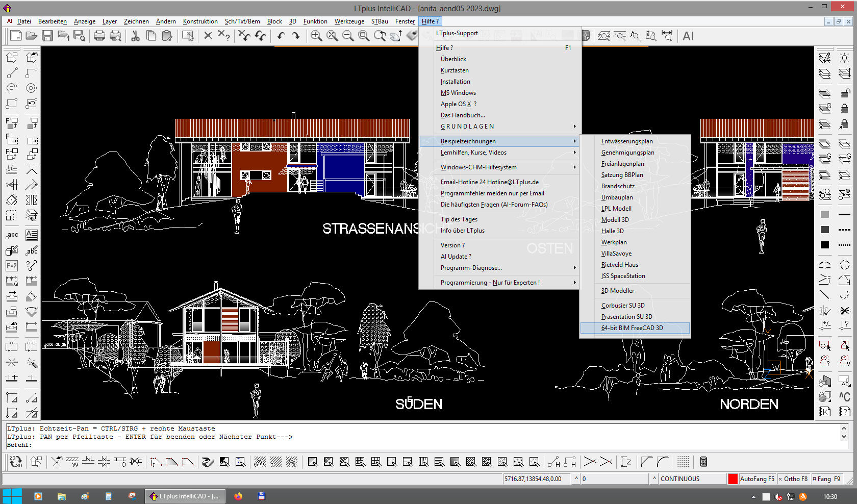Select 64-bit BIM FreeCAD 3D example
Screen dimensions: 857x504
click(635, 328)
